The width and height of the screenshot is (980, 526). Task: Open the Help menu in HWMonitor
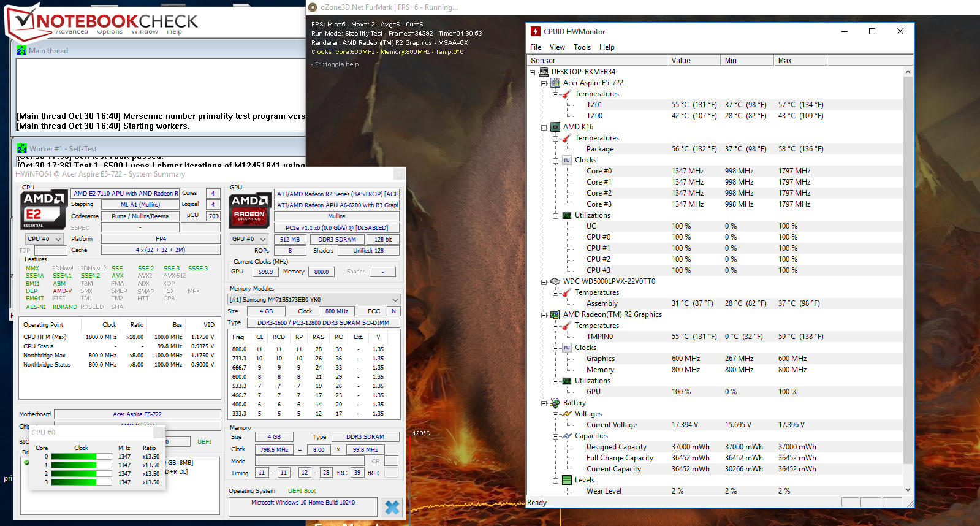pyautogui.click(x=607, y=47)
